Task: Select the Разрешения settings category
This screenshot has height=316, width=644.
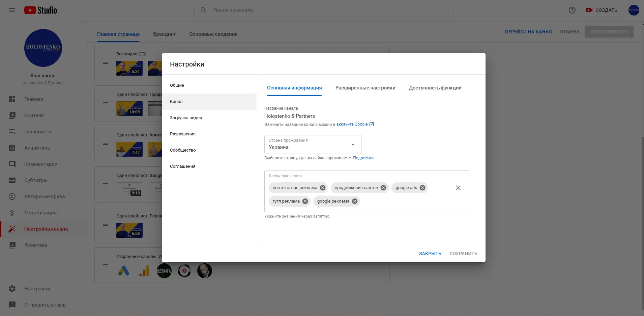Action: coord(209,134)
